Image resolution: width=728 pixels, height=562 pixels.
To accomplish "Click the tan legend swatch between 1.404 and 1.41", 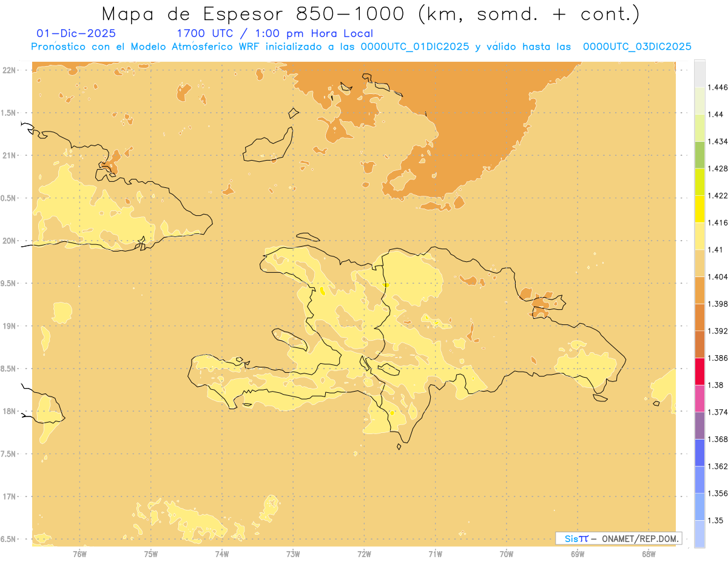I will click(699, 263).
